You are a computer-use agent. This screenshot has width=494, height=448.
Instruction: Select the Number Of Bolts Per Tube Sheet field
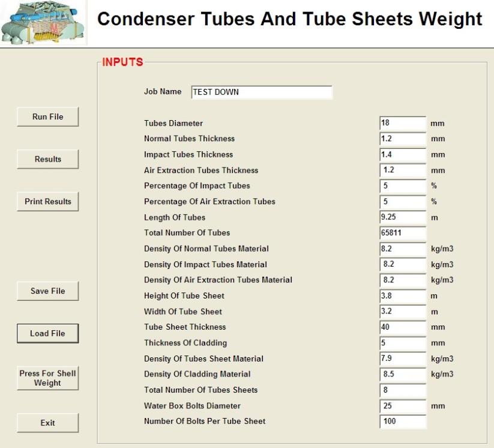403,422
